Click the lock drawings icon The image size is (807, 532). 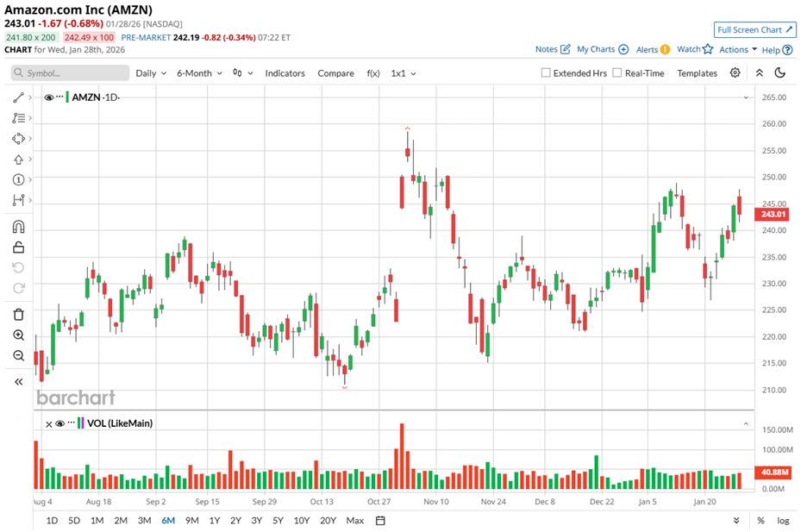18,247
